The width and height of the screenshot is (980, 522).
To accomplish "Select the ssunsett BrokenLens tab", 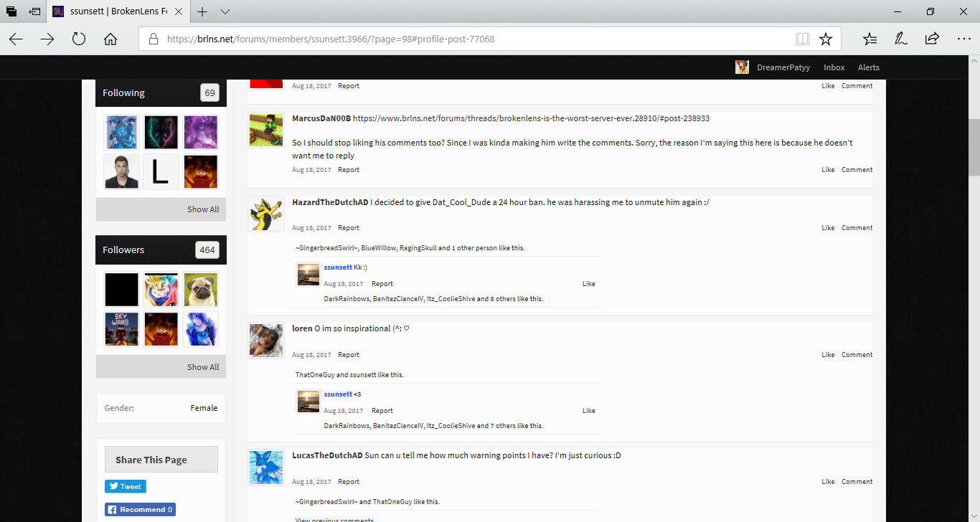I will coord(119,11).
